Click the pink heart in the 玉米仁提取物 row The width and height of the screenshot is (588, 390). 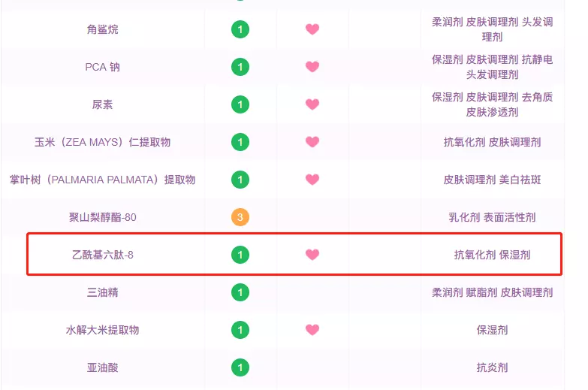(312, 141)
